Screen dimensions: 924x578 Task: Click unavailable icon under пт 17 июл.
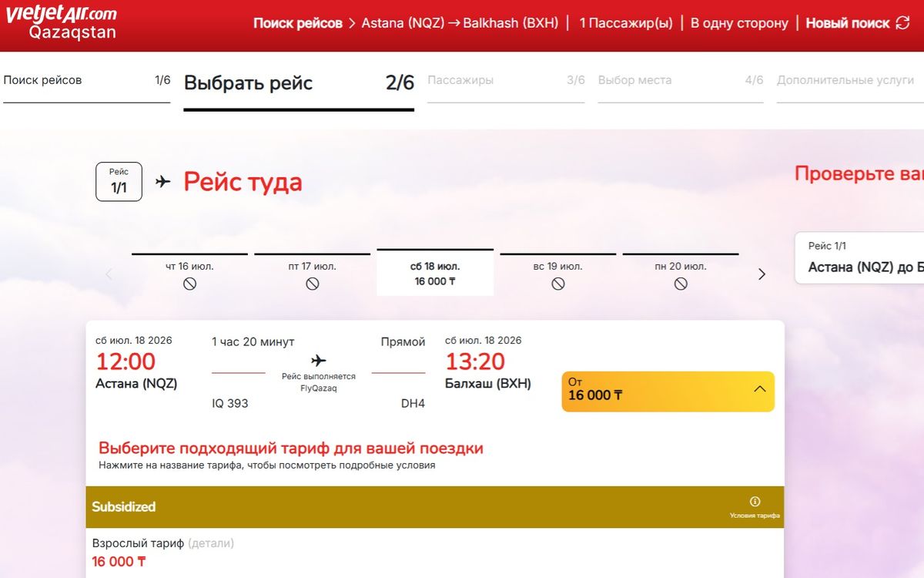tap(313, 284)
